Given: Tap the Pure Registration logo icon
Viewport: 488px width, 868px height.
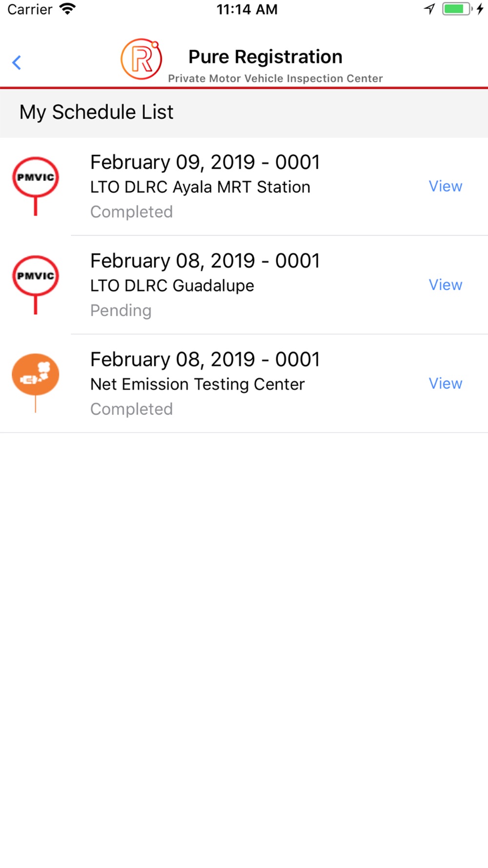Looking at the screenshot, I should tap(141, 59).
